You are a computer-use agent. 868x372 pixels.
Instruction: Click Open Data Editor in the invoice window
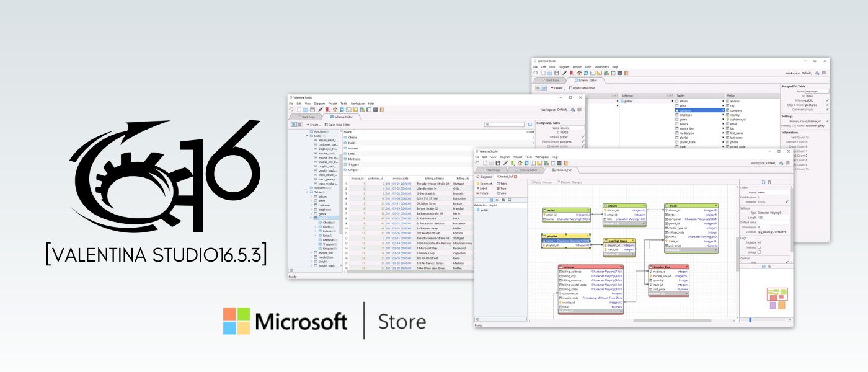[x=337, y=125]
